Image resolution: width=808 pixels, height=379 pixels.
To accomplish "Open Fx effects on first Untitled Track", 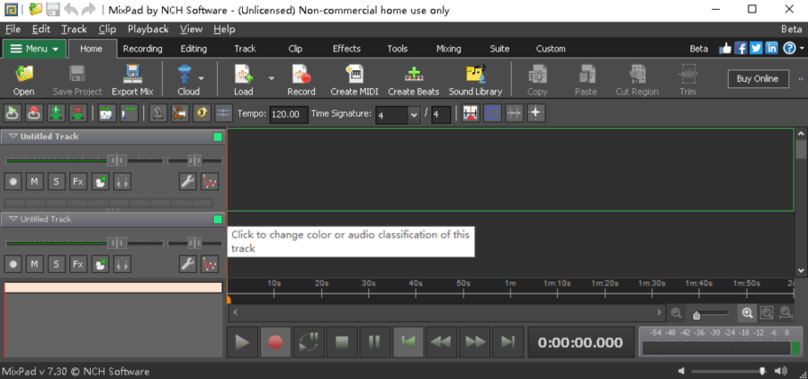I will (x=78, y=182).
